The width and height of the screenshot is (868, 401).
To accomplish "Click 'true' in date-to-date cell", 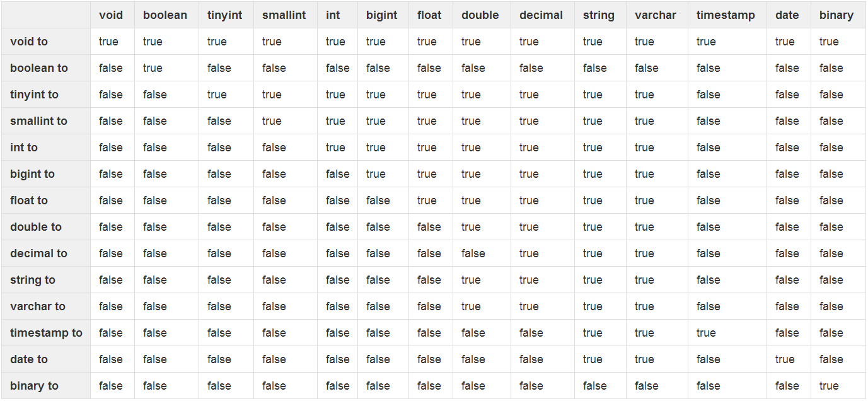I will point(785,359).
